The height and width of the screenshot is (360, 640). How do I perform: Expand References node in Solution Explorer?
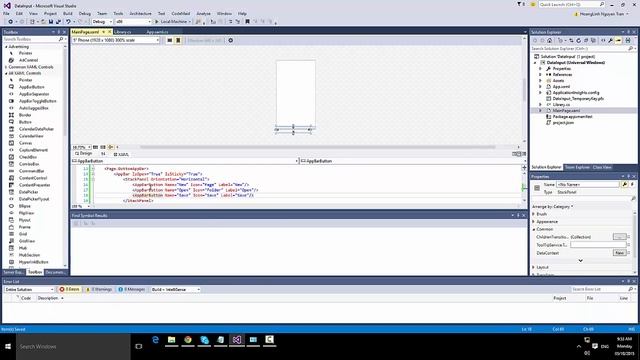pyautogui.click(x=540, y=75)
